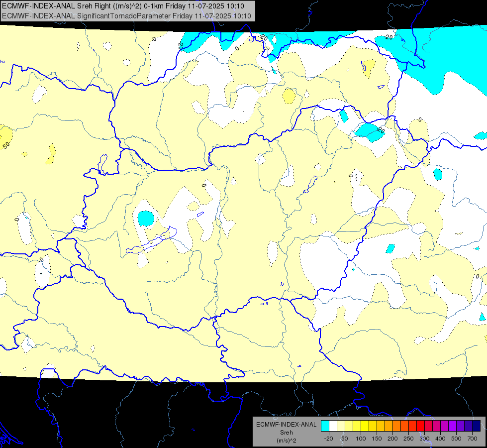Click the '500' legend value label

coord(456,439)
